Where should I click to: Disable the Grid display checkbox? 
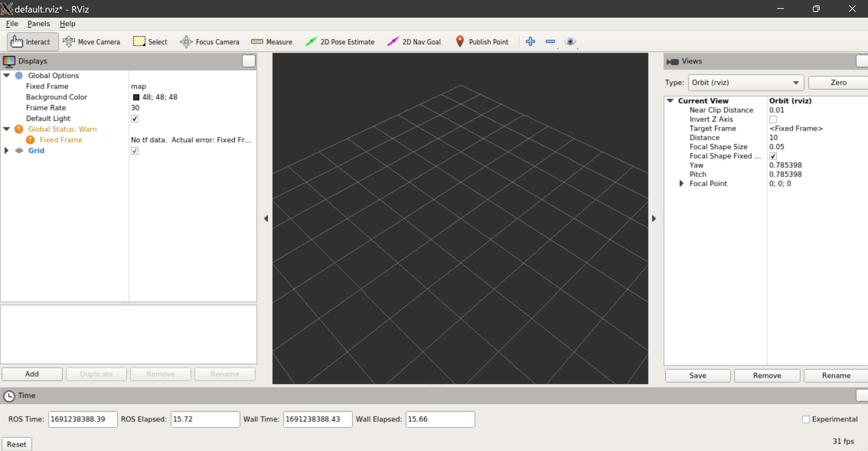point(135,151)
